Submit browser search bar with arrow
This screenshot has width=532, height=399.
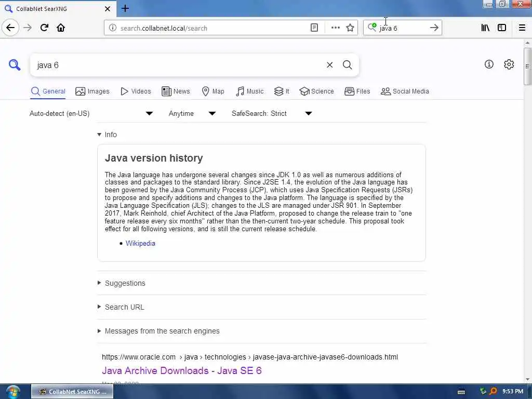pos(434,28)
